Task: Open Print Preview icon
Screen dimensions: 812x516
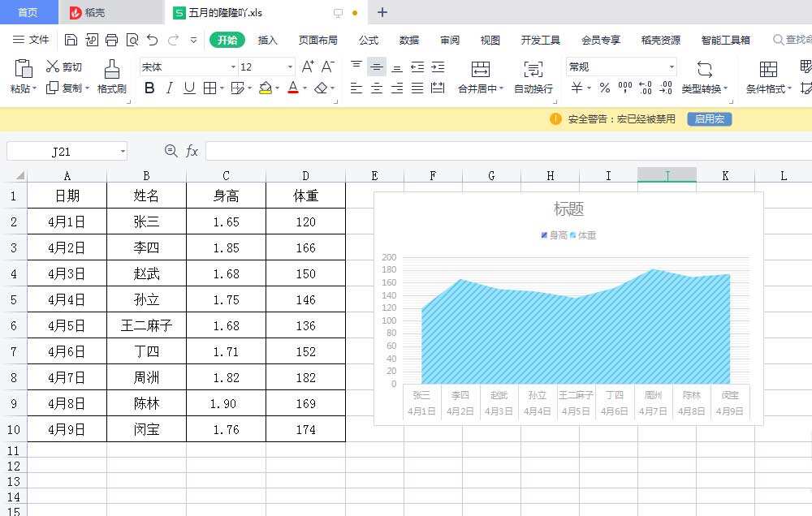Action: click(x=132, y=40)
